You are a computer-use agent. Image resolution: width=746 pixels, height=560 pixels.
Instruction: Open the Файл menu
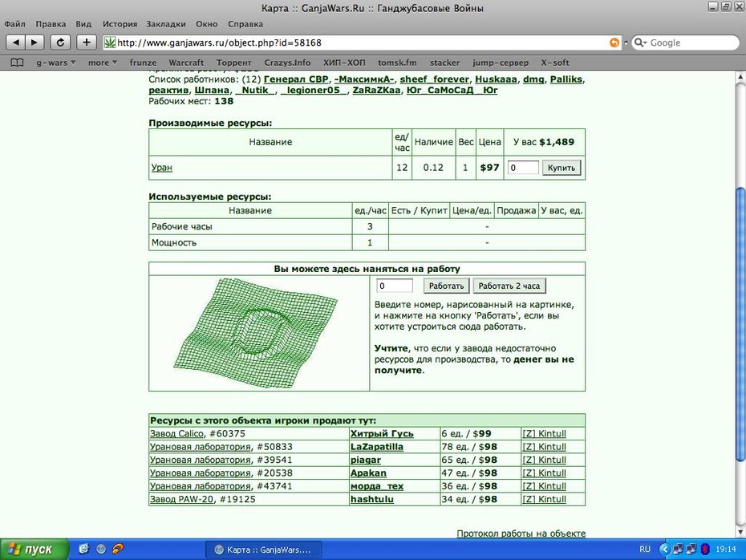click(x=14, y=24)
